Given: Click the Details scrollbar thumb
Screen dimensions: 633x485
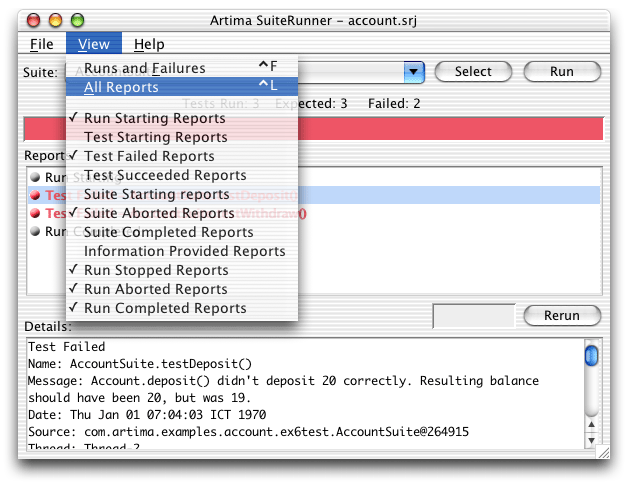Looking at the screenshot, I should click(x=591, y=356).
